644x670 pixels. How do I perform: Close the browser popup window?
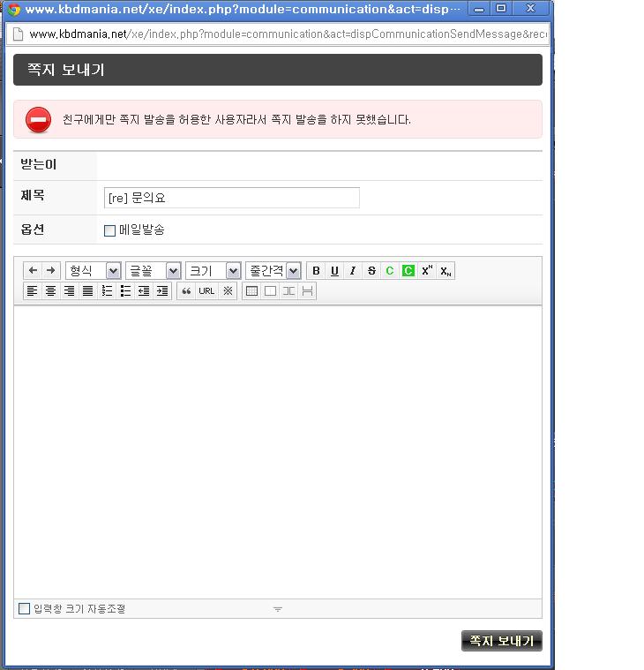530,8
